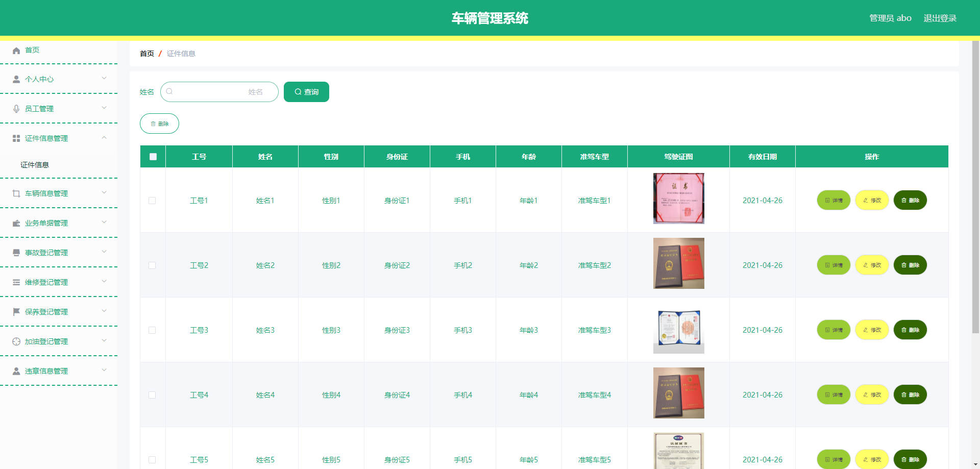This screenshot has width=980, height=469.
Task: Open the pink certificate thumbnail in 工号1 row
Action: pos(678,199)
